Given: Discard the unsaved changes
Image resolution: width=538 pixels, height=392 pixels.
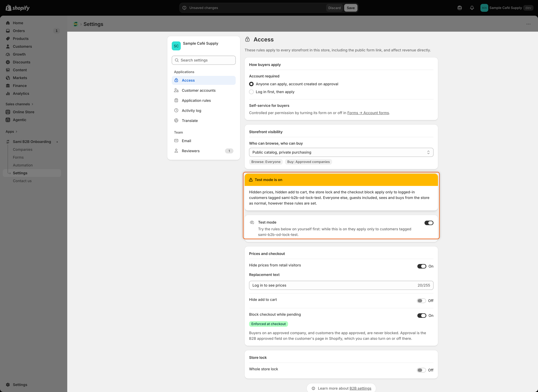Looking at the screenshot, I should tap(334, 8).
